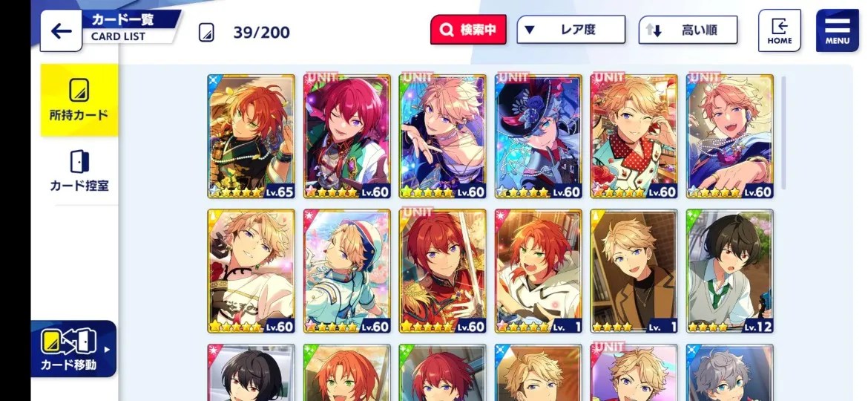Viewport: 868px width, 401px height.
Task: Expand the arrow beside カード移動
Action: pos(107,350)
